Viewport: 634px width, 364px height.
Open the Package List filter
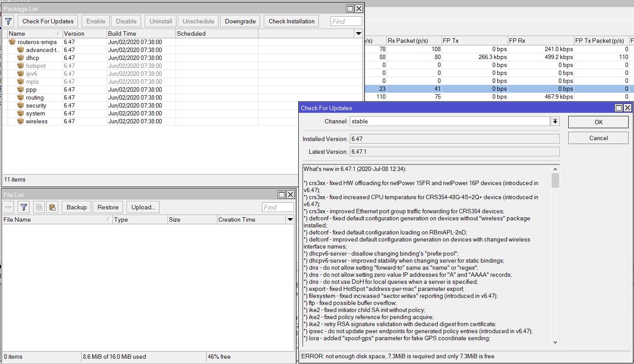click(8, 21)
